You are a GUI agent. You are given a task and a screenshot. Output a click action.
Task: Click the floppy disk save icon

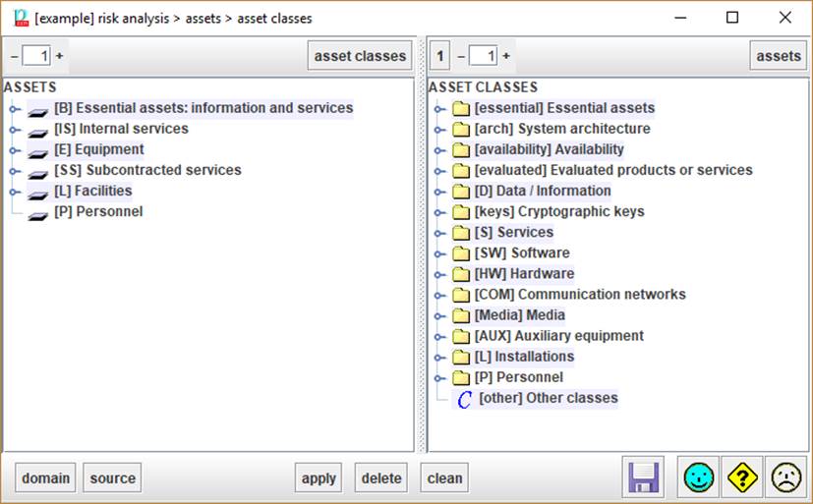(x=644, y=477)
